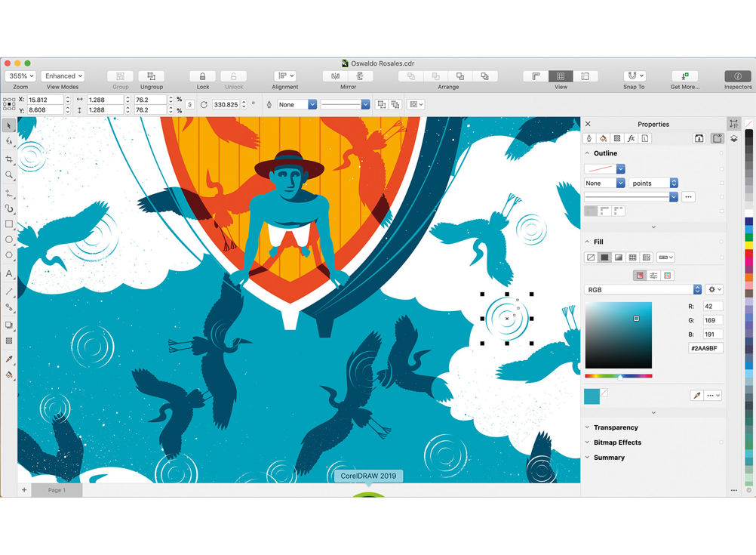Switch to the Page 1 tab
Screen dimensions: 756x555
(57, 490)
